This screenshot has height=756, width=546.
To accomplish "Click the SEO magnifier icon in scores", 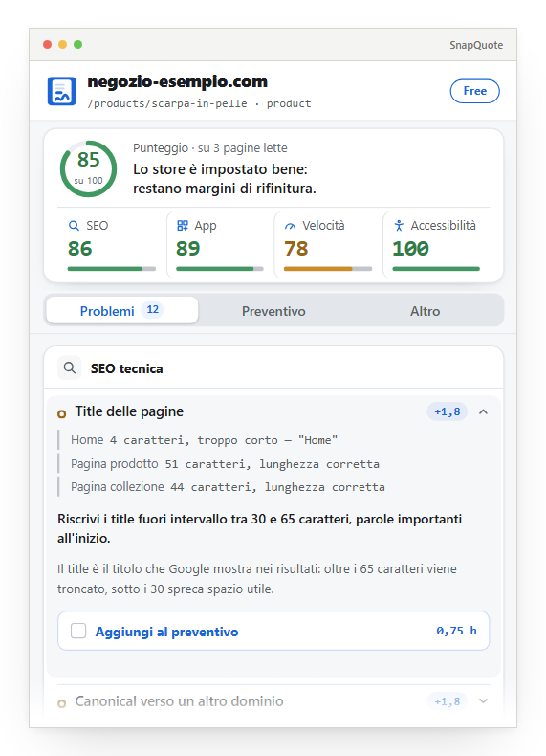I will 74,226.
